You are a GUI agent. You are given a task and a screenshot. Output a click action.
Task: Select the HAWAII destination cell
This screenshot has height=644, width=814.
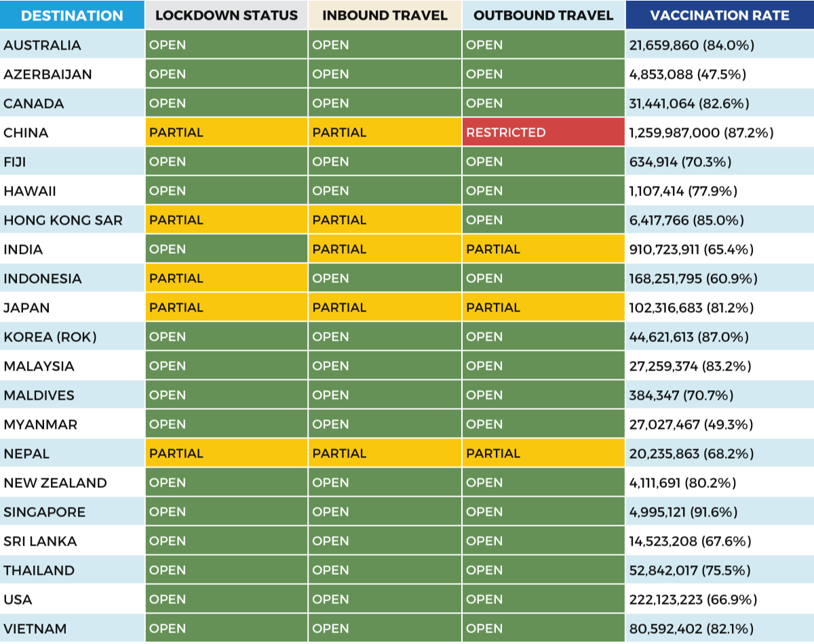pos(72,191)
